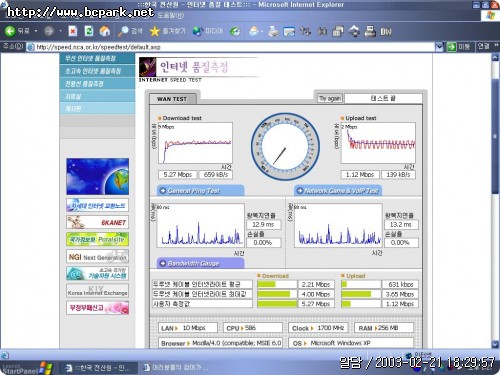
Task: Click the Forward arrow button
Action: click(49, 31)
